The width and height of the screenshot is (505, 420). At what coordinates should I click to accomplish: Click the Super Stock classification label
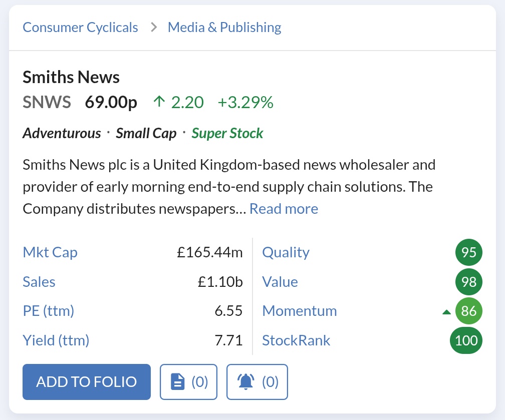coord(227,133)
